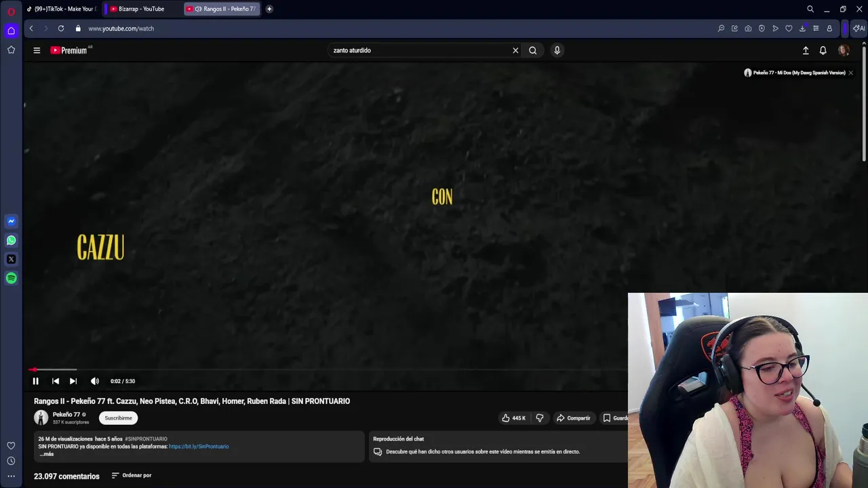Skip to the next video

coord(73,381)
